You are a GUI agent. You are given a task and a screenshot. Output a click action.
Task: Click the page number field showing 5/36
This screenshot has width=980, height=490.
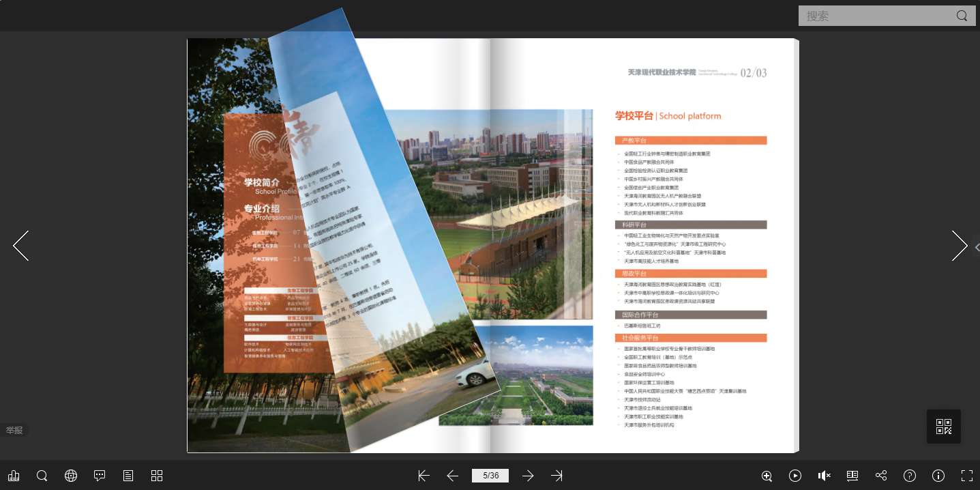tap(490, 476)
